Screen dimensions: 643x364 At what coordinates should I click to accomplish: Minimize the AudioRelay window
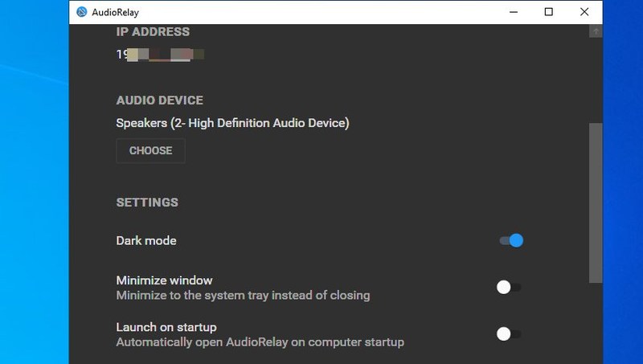point(514,12)
